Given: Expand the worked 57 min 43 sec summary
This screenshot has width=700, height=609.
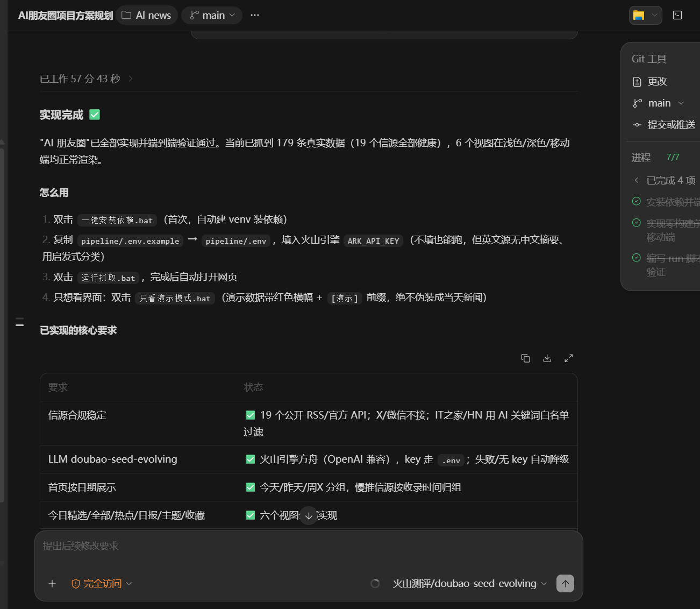Looking at the screenshot, I should click(x=86, y=79).
